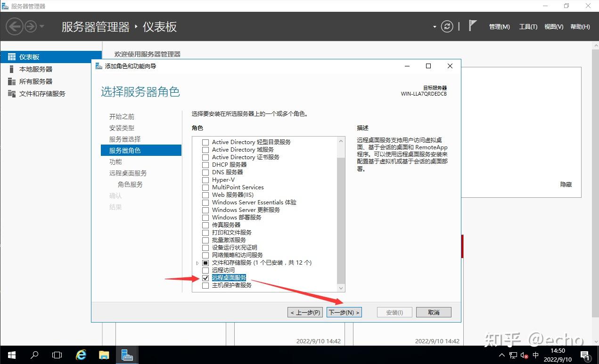
Task: Open the notifications flag icon
Action: tap(473, 25)
